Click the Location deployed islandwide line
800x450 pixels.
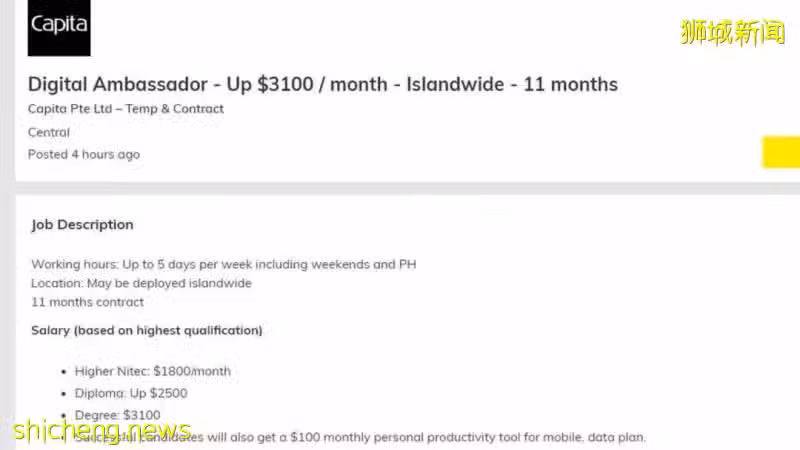coord(141,283)
